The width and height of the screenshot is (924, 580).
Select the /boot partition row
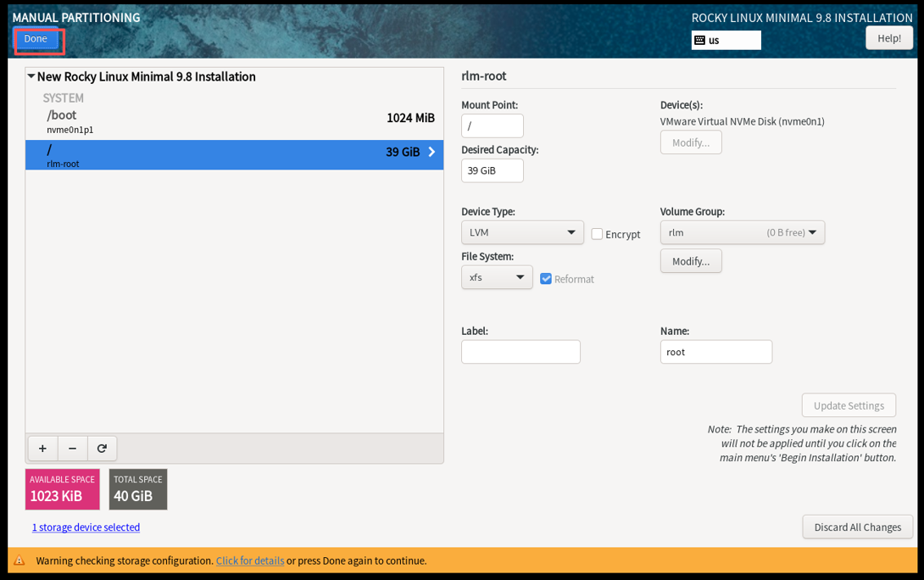coord(234,121)
